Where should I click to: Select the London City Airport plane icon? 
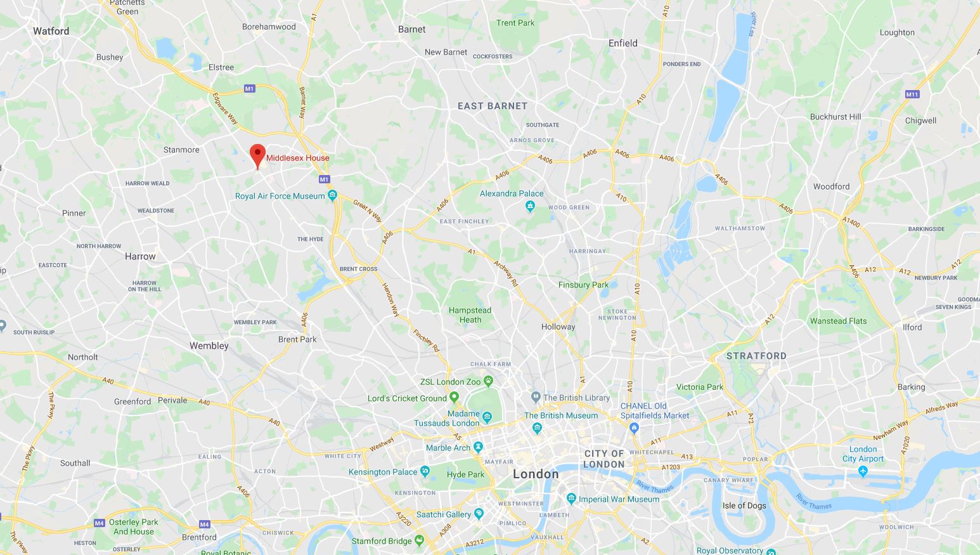click(863, 471)
